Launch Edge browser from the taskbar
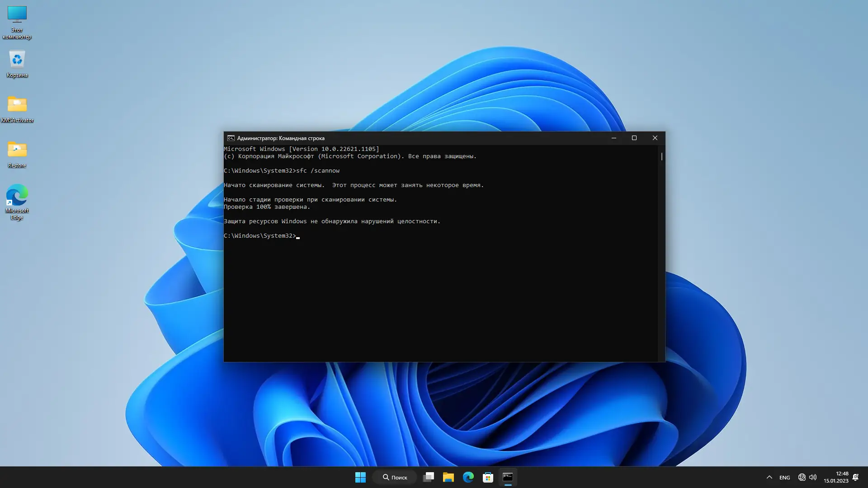The image size is (868, 488). pos(468,477)
